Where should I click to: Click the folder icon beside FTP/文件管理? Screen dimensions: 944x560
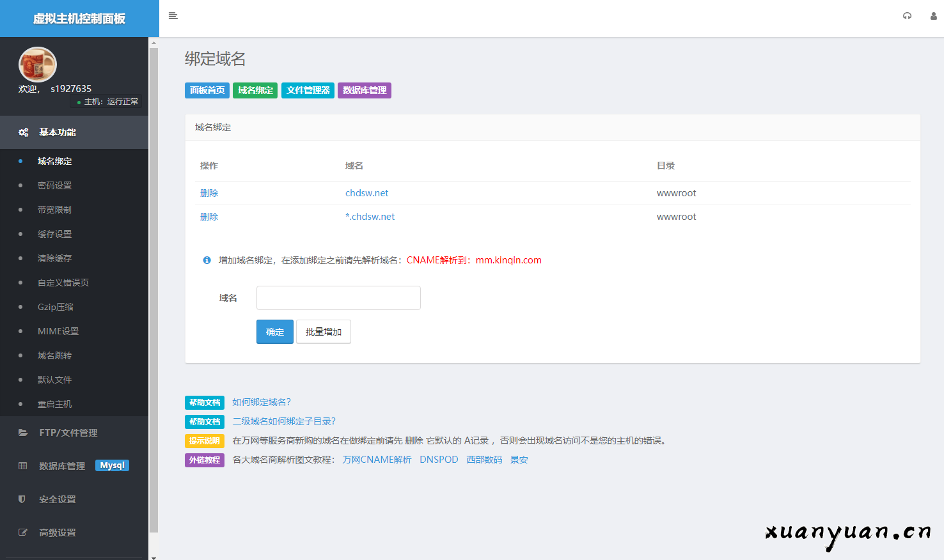pyautogui.click(x=23, y=433)
